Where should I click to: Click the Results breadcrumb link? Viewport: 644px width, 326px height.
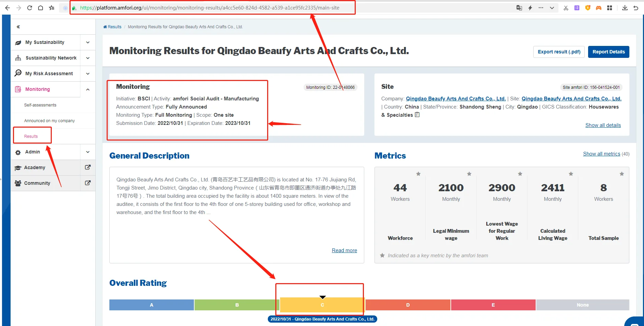[112, 27]
